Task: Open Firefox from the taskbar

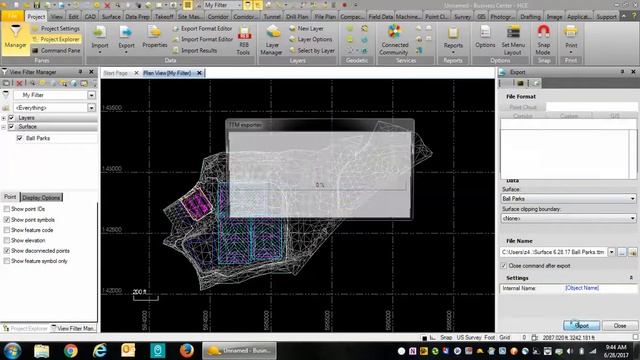Action: tap(187, 351)
